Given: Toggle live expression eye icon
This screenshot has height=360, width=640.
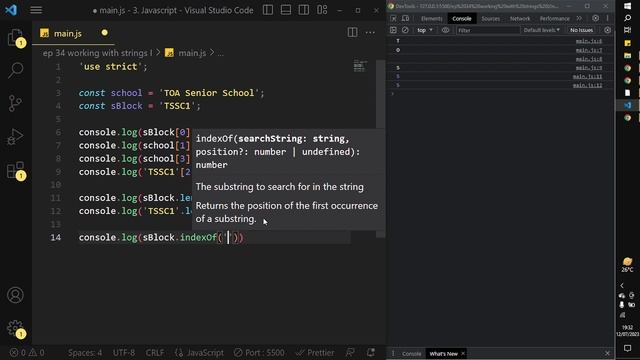Looking at the screenshot, I should tap(445, 30).
